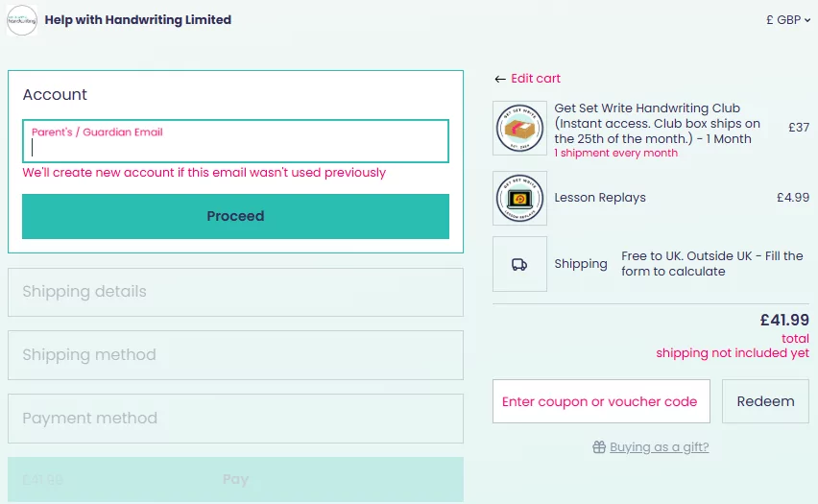Click the shipping truck icon
The width and height of the screenshot is (818, 504).
click(x=519, y=264)
